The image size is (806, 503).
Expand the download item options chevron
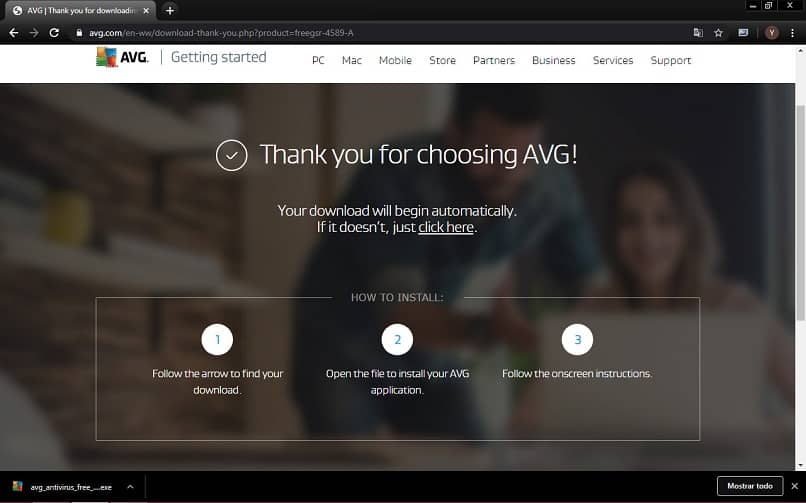[130, 487]
